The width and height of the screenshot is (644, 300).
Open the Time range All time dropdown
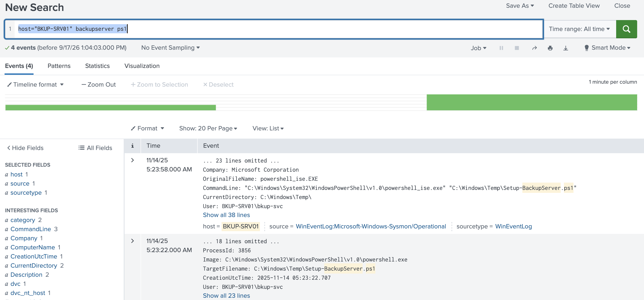click(x=579, y=29)
